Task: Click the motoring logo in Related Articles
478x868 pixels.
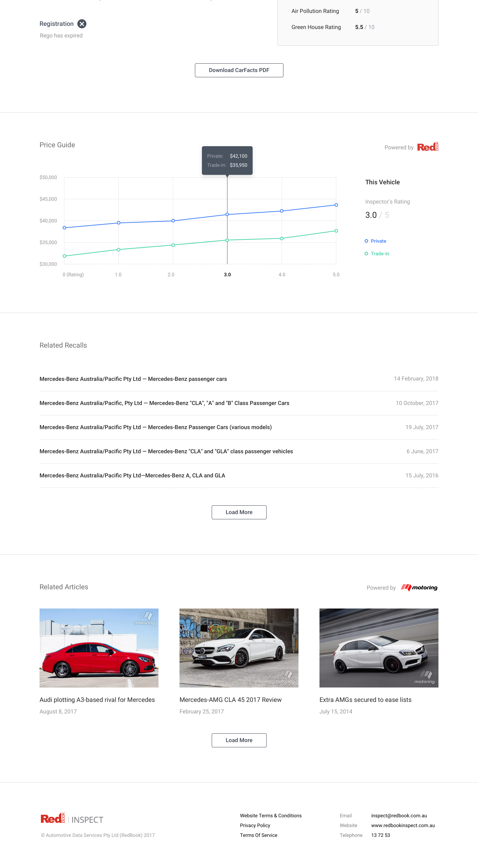Action: click(419, 587)
